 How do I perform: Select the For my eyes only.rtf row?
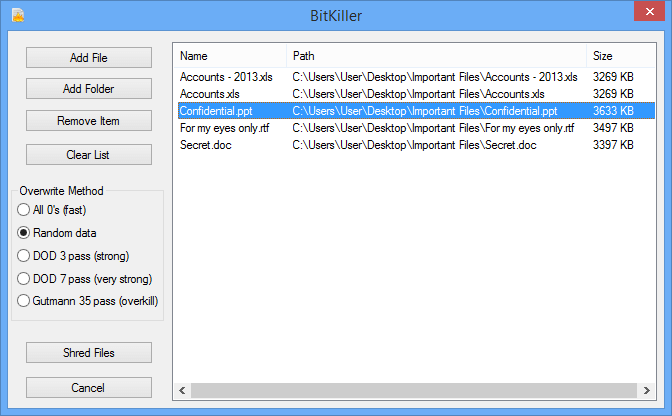coord(225,128)
